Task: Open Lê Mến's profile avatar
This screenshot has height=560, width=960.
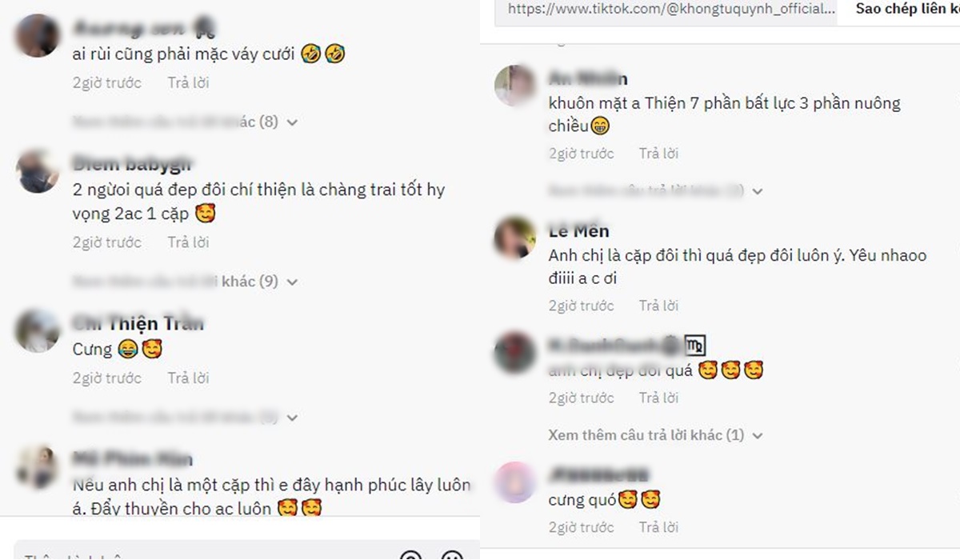Action: [514, 238]
